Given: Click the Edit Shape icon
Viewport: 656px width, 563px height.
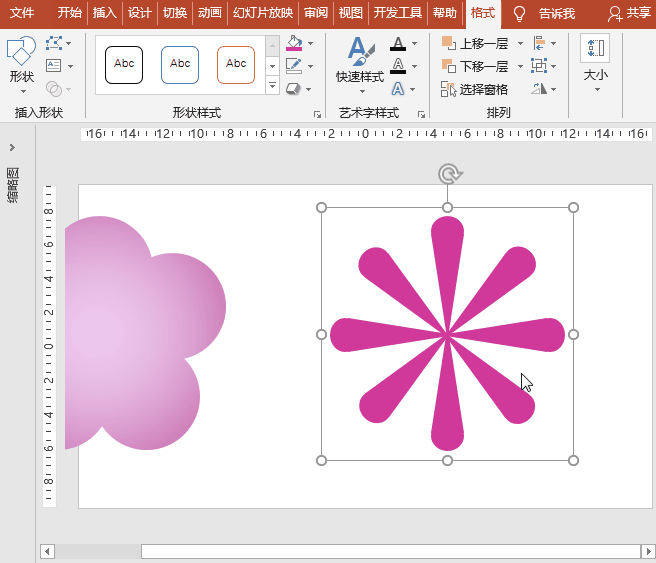Looking at the screenshot, I should tap(54, 44).
